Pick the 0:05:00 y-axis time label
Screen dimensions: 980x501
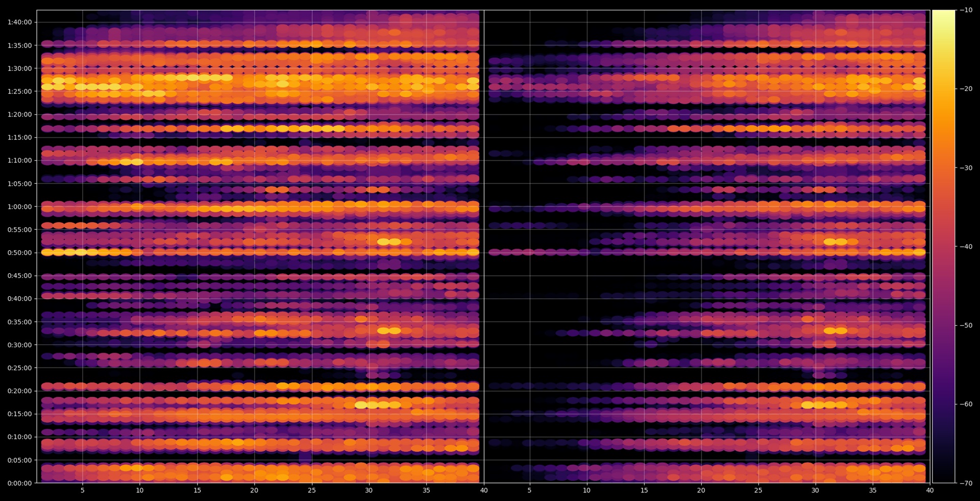tap(19, 460)
